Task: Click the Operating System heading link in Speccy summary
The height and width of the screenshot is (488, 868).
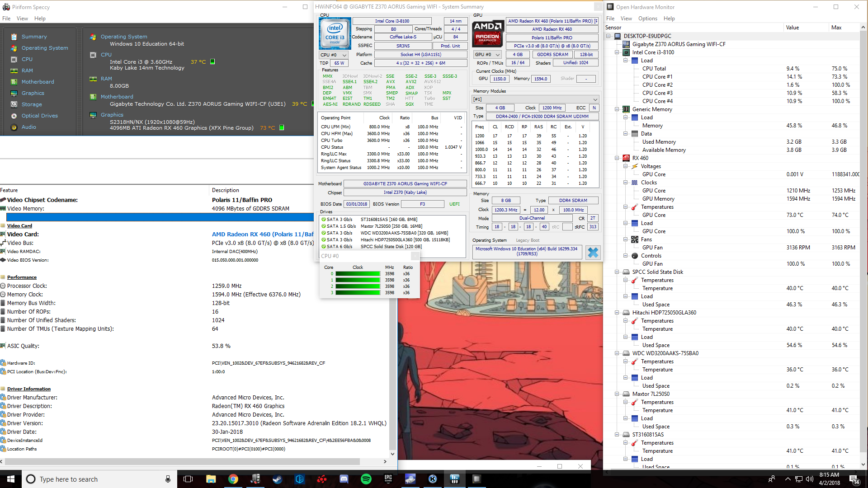Action: (124, 37)
